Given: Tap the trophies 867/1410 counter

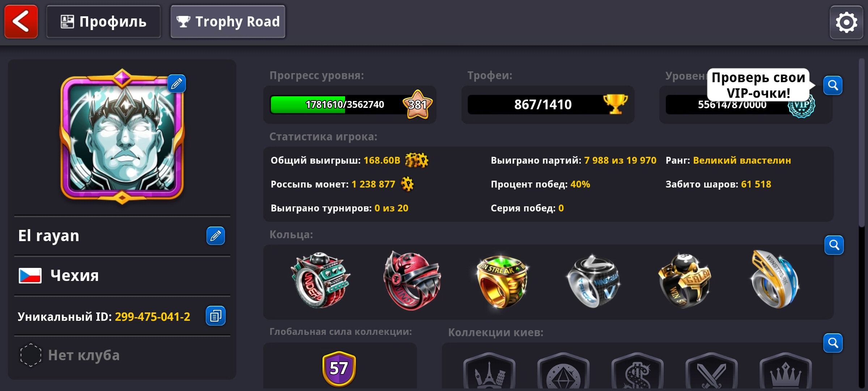Looking at the screenshot, I should point(548,105).
